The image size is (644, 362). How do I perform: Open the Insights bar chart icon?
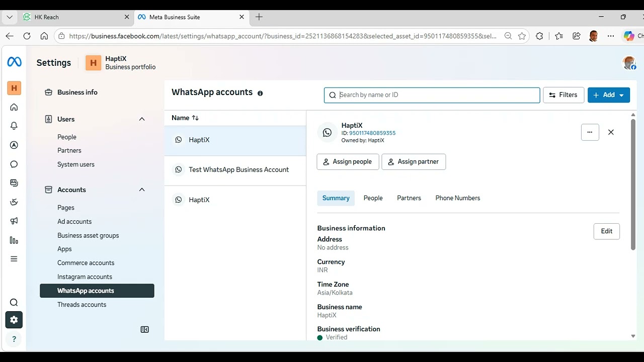click(14, 240)
